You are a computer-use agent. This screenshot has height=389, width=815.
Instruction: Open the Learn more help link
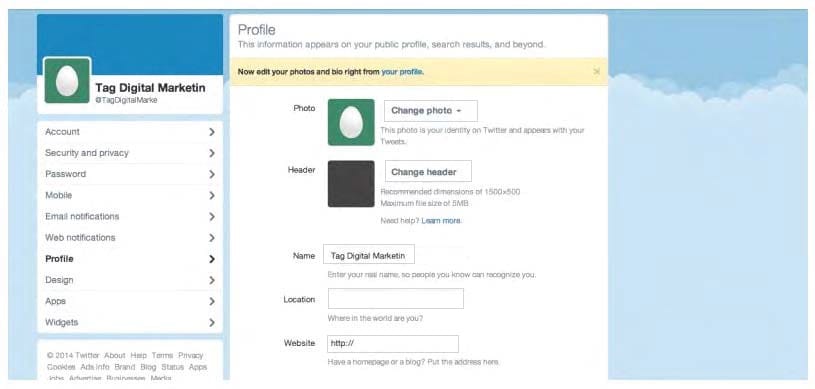[441, 221]
